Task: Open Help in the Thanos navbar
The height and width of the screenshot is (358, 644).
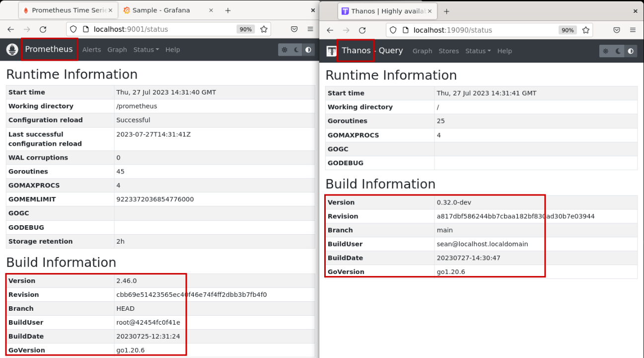Action: (x=504, y=51)
